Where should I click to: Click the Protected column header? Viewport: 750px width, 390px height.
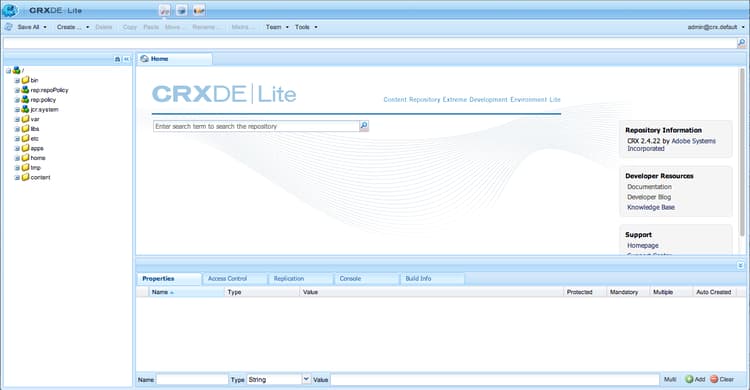tap(585, 292)
